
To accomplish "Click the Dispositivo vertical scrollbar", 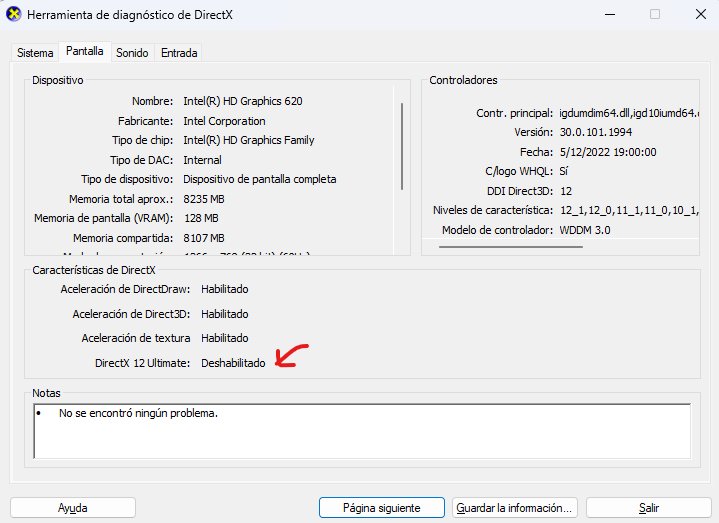I will [x=402, y=146].
